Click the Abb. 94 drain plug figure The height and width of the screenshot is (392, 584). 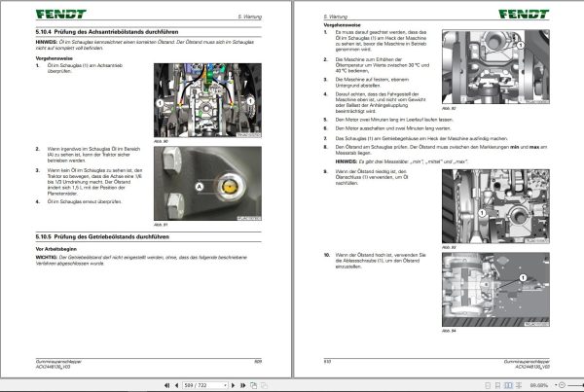(x=495, y=290)
